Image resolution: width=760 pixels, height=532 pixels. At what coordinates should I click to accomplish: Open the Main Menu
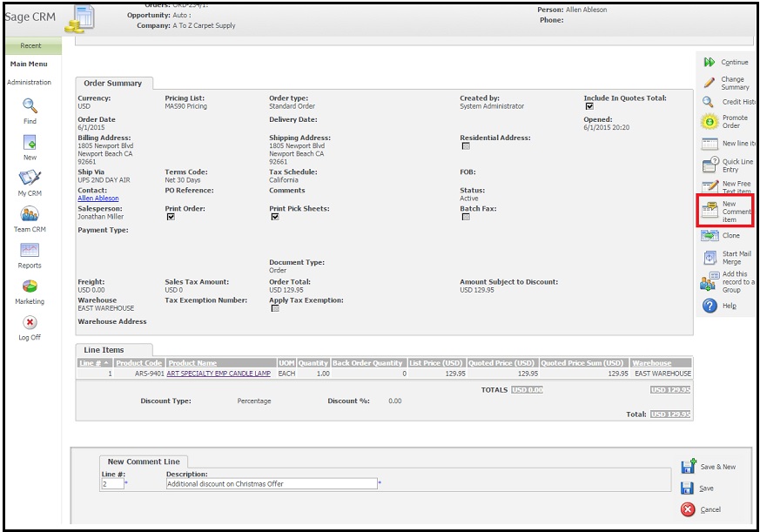29,64
